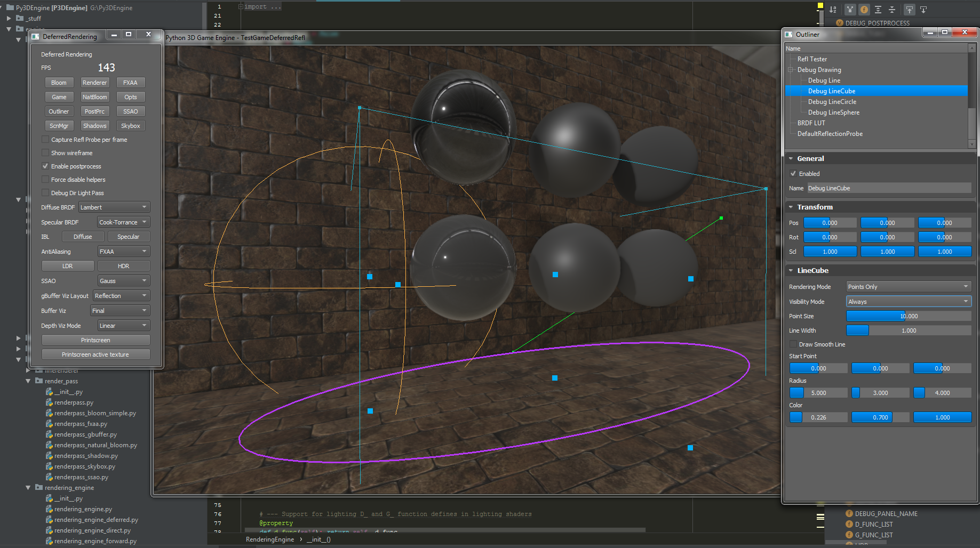The width and height of the screenshot is (980, 548).
Task: Click Bloom button in Deferred Rendering
Action: coord(59,82)
